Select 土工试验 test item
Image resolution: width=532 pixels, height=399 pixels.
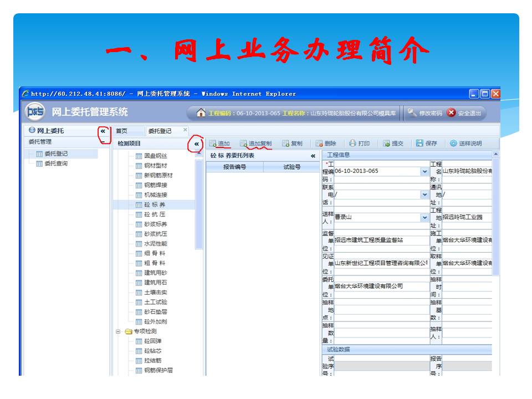(x=152, y=302)
